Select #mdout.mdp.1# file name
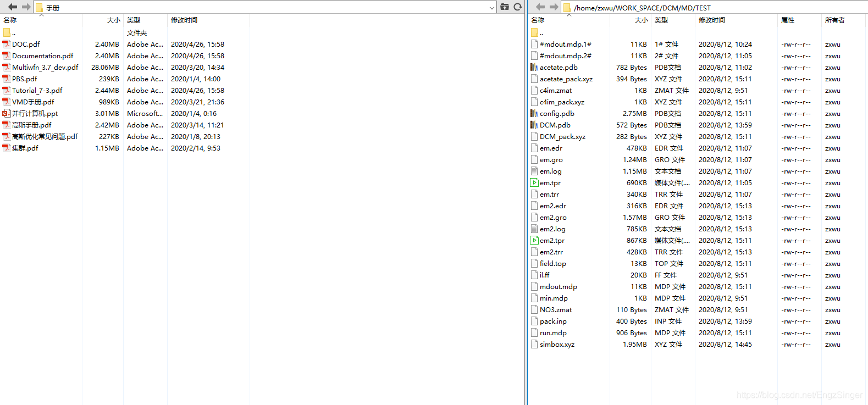 click(566, 44)
